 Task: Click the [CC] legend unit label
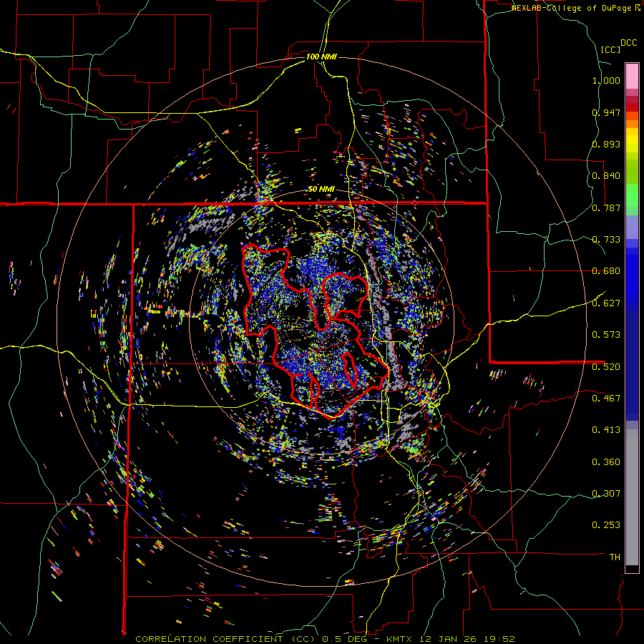[610, 49]
